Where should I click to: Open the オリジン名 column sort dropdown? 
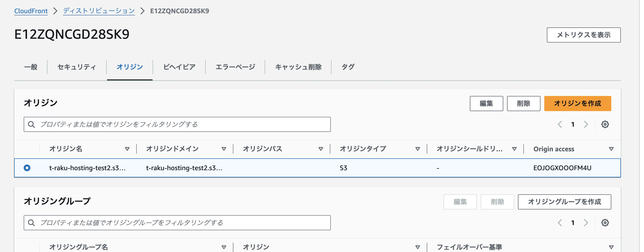(x=127, y=149)
